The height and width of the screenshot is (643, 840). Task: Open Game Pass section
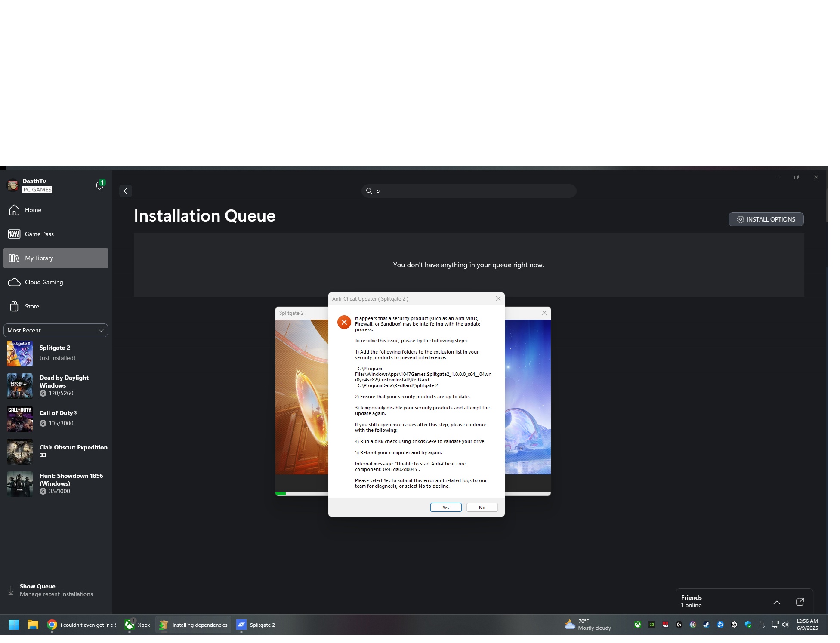click(x=39, y=234)
